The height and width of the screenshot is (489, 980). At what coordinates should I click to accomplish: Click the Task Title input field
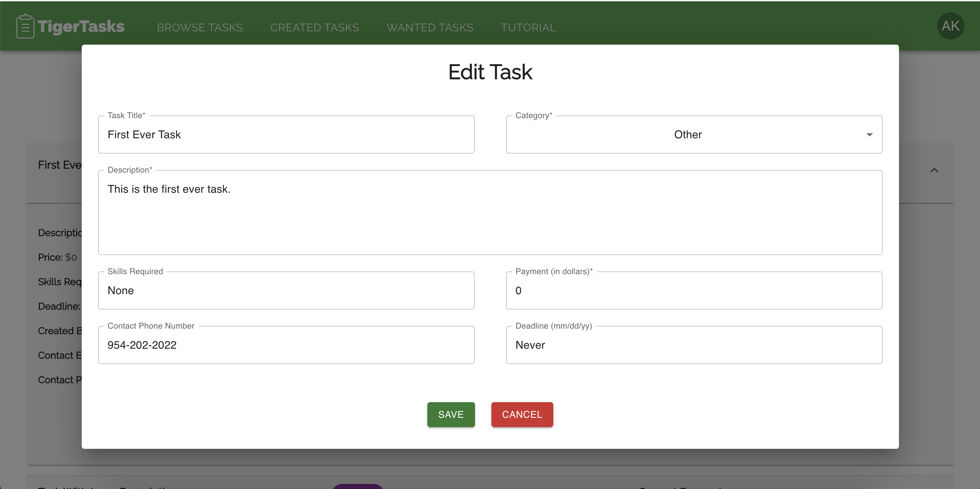pos(286,135)
